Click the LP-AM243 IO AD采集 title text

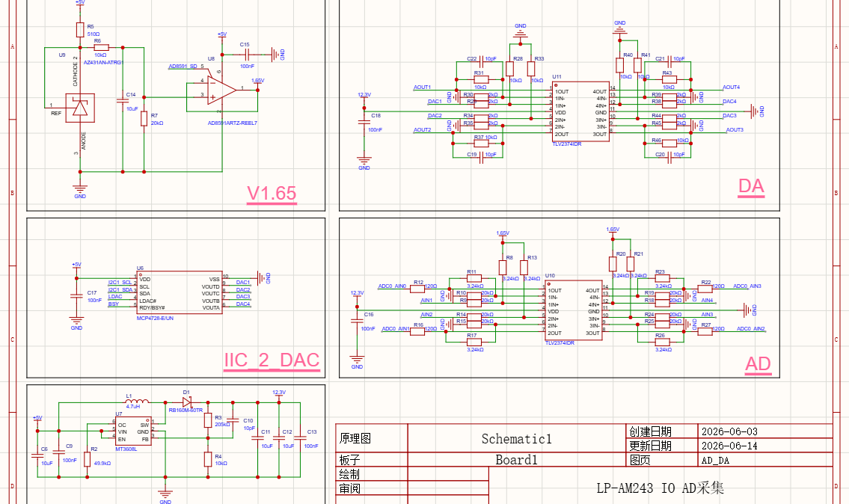click(x=660, y=488)
